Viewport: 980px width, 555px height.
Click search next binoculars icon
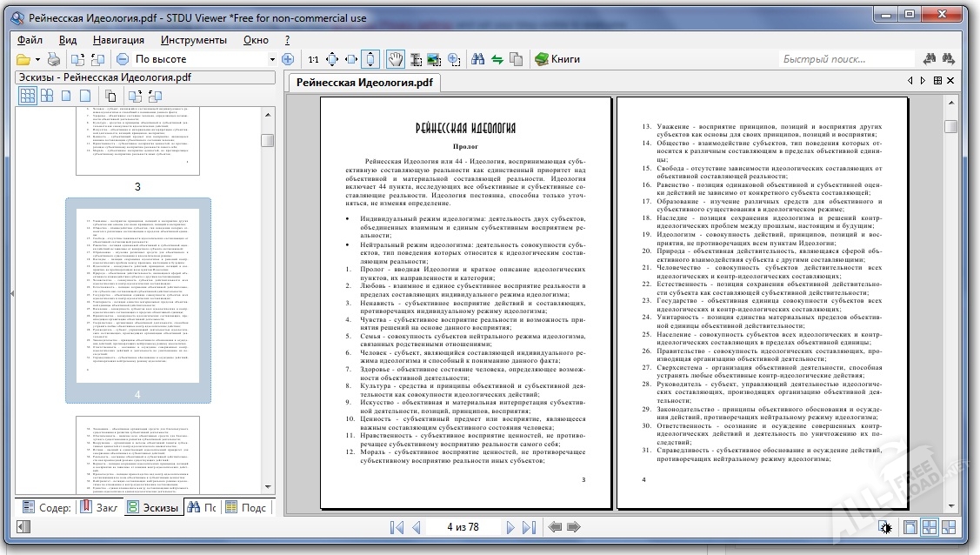tap(952, 59)
